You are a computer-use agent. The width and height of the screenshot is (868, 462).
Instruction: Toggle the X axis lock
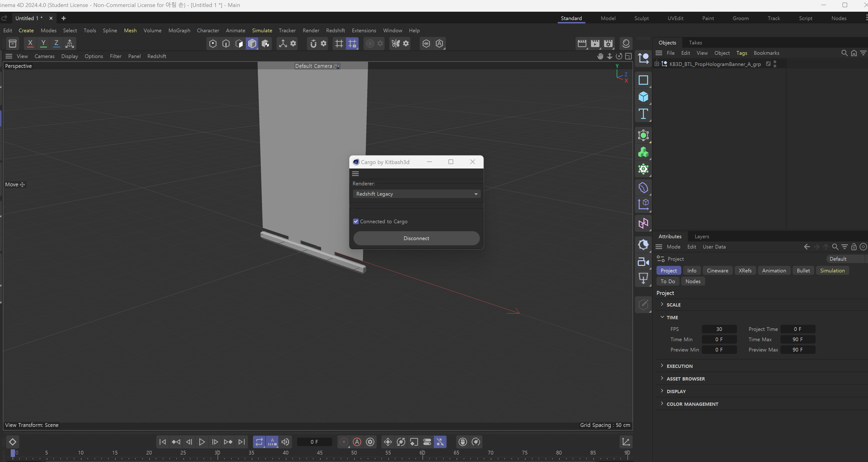point(30,44)
